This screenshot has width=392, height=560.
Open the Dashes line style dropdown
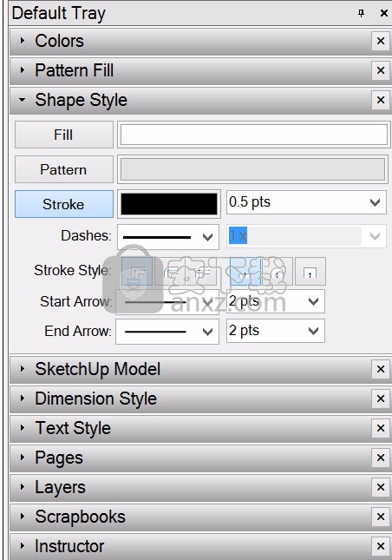click(168, 237)
